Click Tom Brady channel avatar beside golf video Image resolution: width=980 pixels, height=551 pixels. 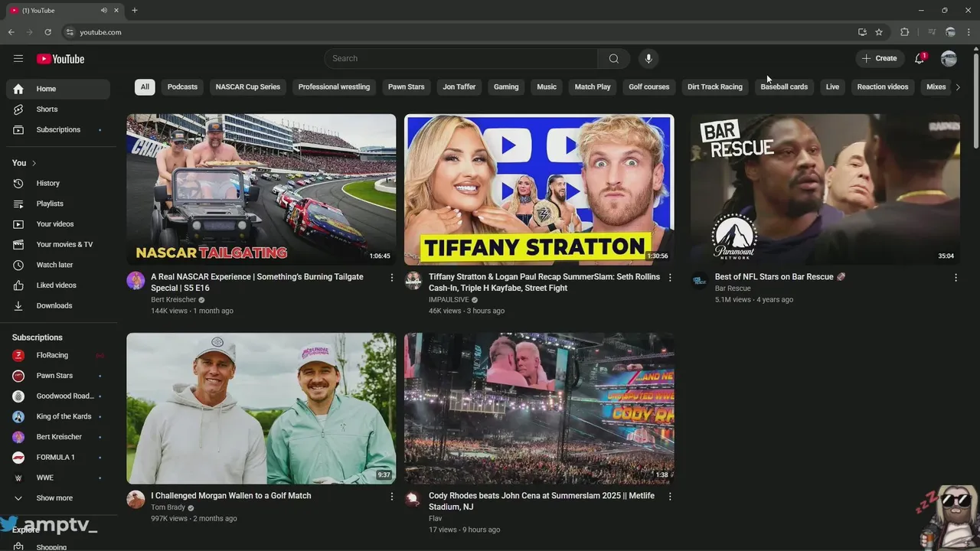(136, 499)
